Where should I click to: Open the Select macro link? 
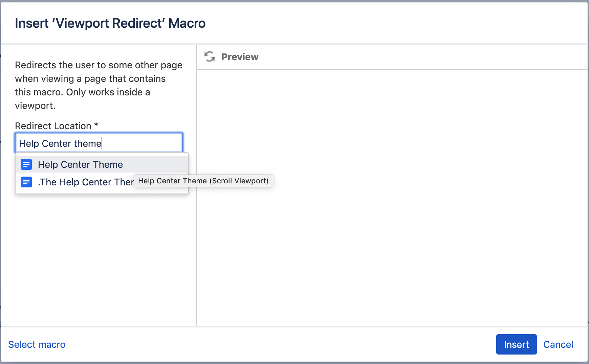point(37,344)
